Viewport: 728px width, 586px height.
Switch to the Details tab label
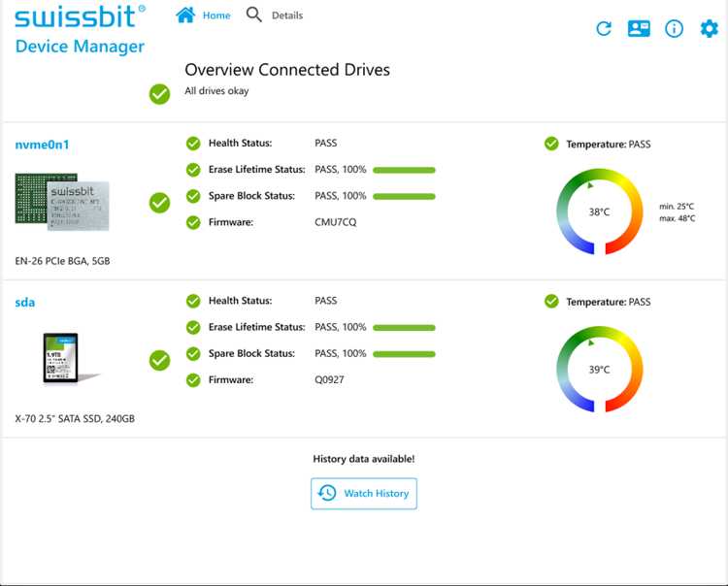coord(287,16)
